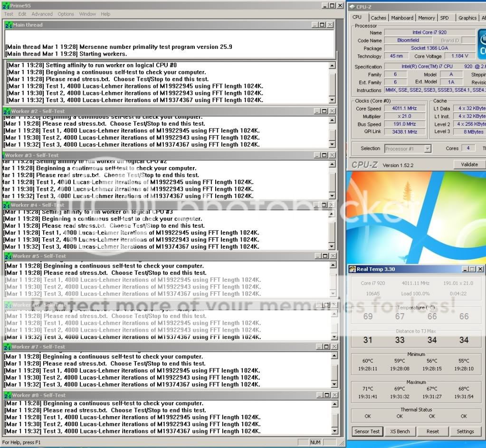This screenshot has height=448, width=486.
Task: Click the Real Temp title bar icon
Action: coord(353,269)
